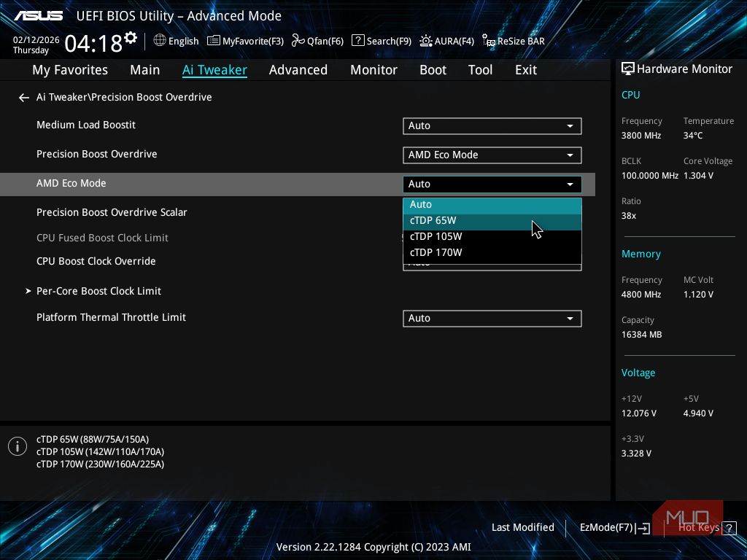Click ReSize BAR label

pos(521,42)
